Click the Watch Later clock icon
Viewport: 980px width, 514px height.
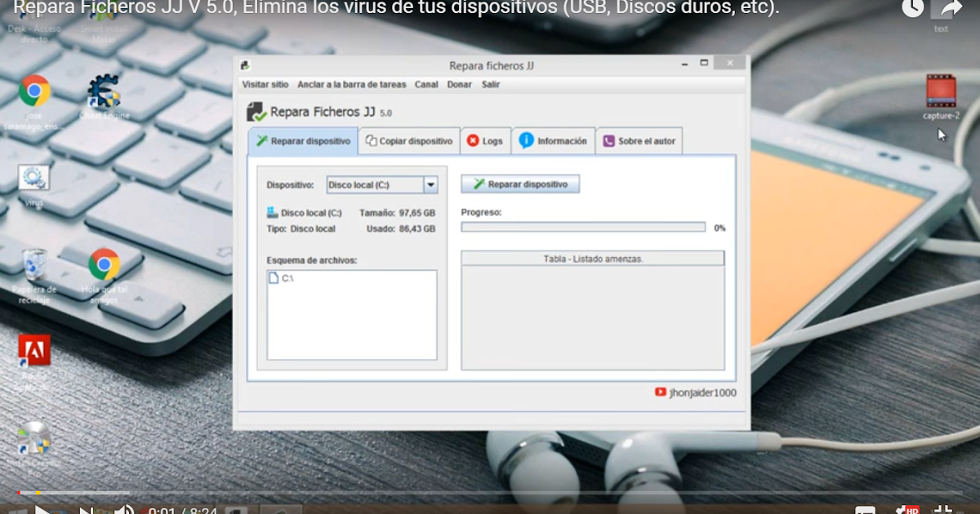pos(912,8)
